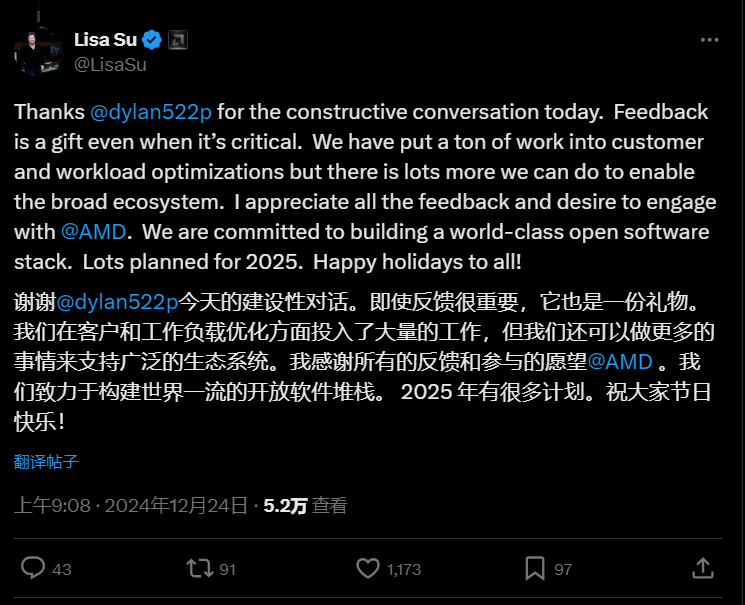Like the post with the heart icon
Image resolution: width=745 pixels, height=605 pixels.
coord(368,568)
